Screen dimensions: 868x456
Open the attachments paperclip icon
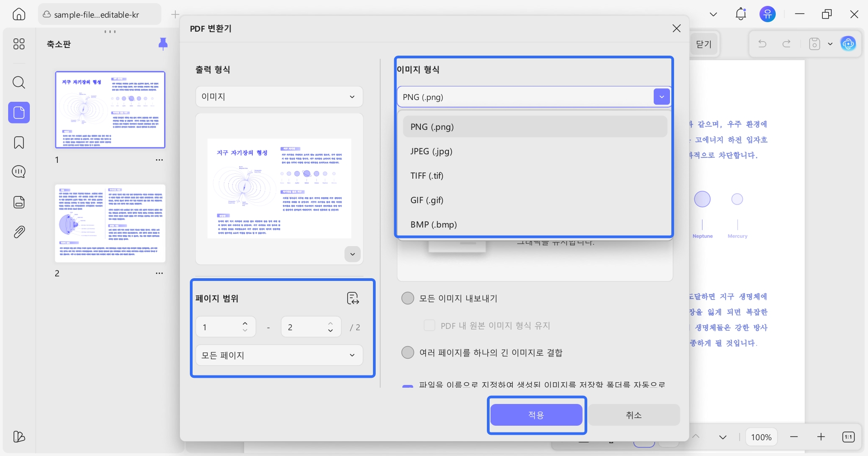[x=19, y=232]
